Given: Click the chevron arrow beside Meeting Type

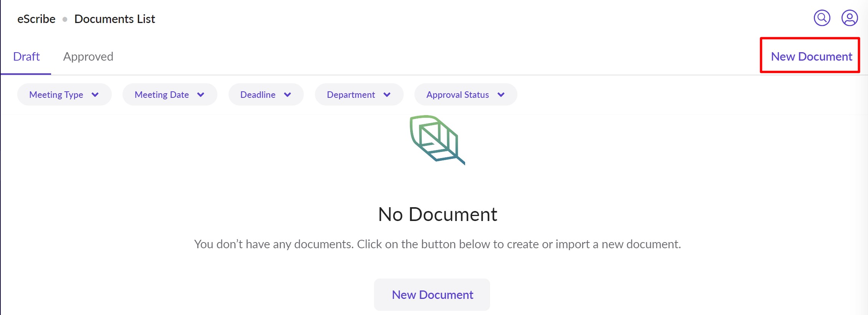Looking at the screenshot, I should coord(95,95).
